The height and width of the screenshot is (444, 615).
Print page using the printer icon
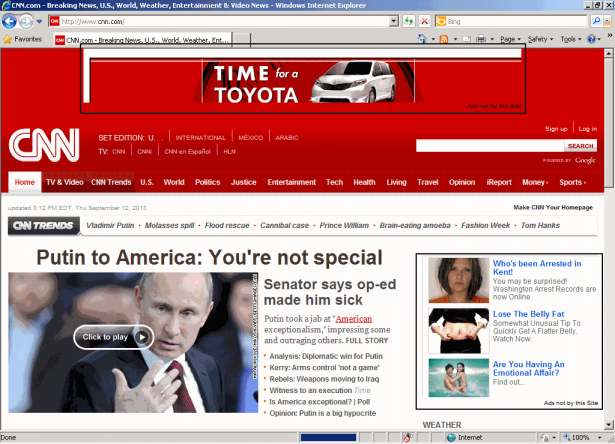coord(481,39)
